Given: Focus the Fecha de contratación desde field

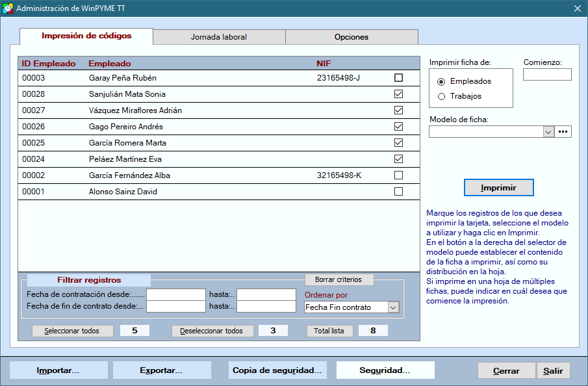Looking at the screenshot, I should [x=175, y=294].
